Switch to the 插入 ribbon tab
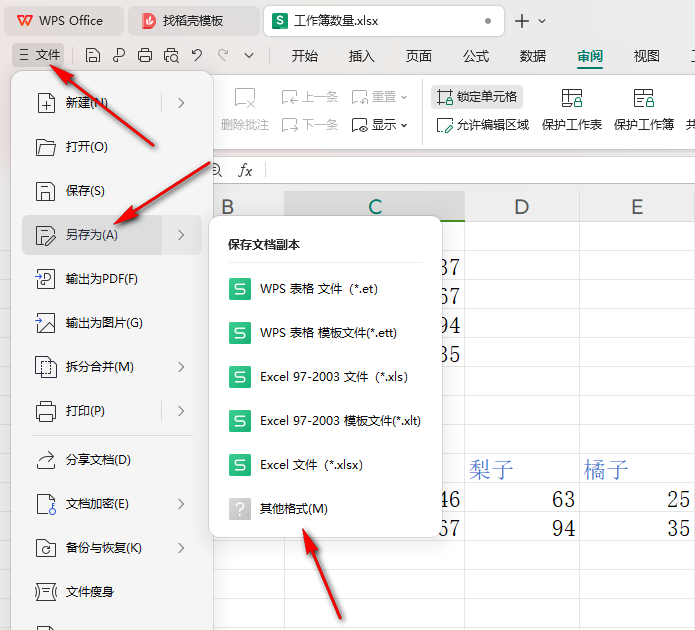 [362, 56]
